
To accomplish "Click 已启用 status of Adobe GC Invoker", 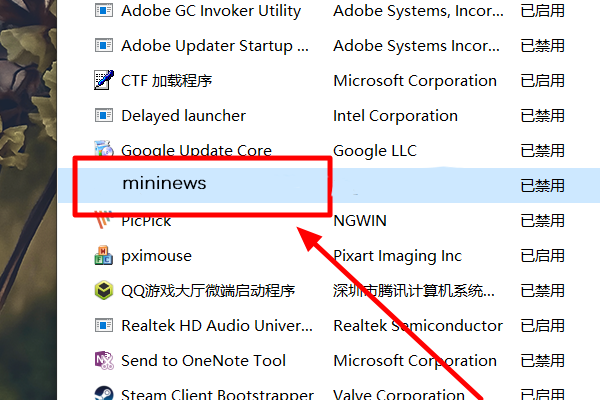I will (x=543, y=11).
